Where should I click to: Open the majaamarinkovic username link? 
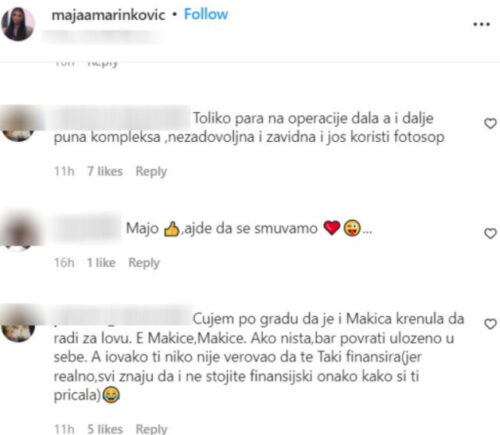coord(108,15)
